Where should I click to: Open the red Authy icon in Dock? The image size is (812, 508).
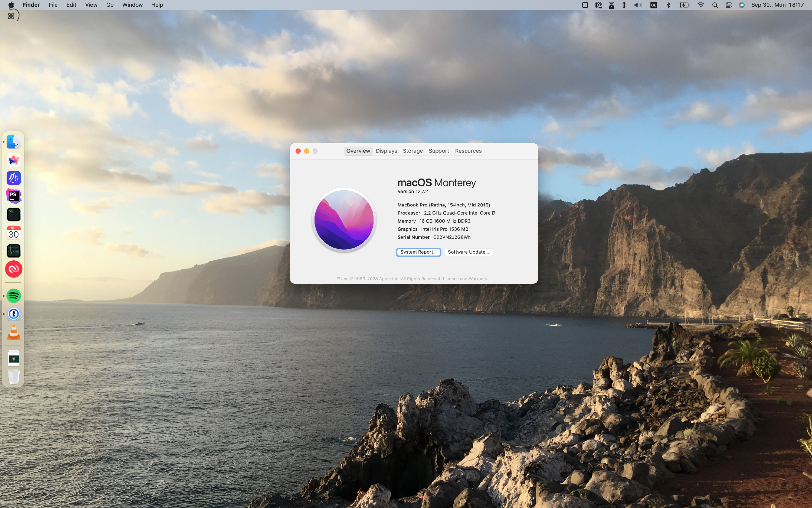(x=14, y=269)
